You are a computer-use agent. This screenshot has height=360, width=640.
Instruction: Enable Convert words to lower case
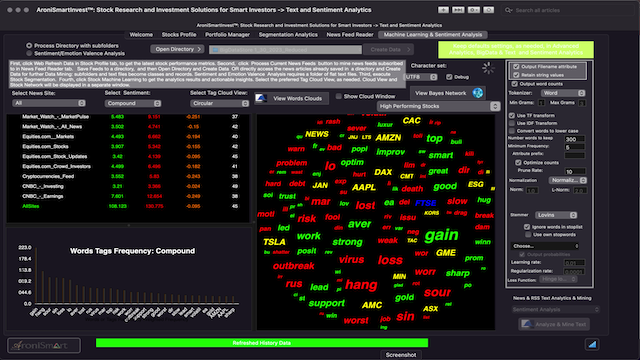(x=512, y=131)
